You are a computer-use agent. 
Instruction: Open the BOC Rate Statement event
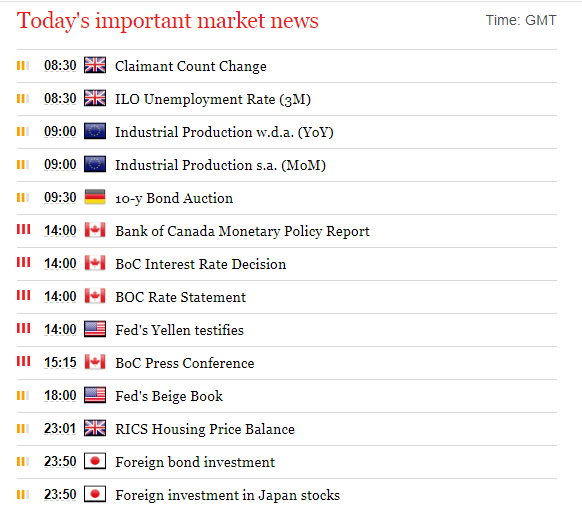coord(180,297)
